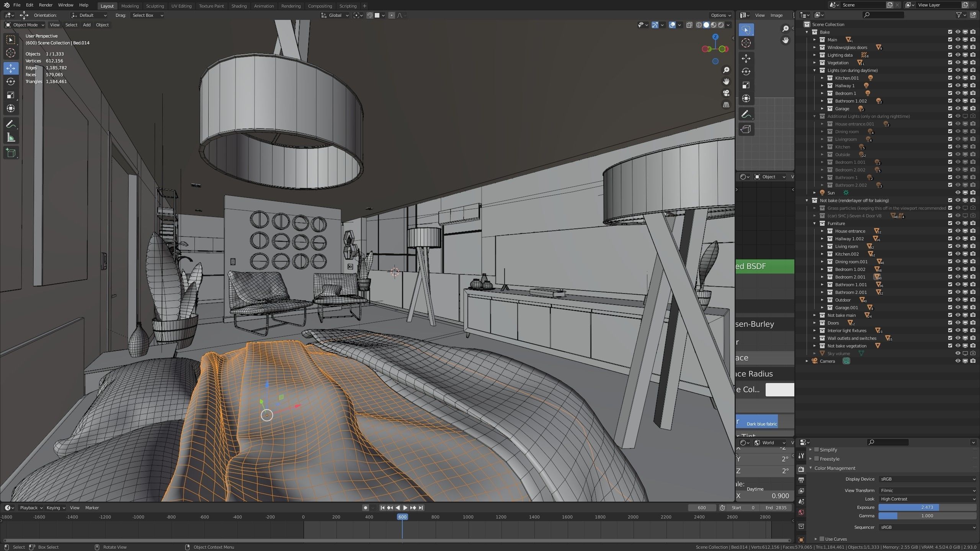Click the viewport pan hand icon
Screen dimensions: 980x551
[726, 82]
